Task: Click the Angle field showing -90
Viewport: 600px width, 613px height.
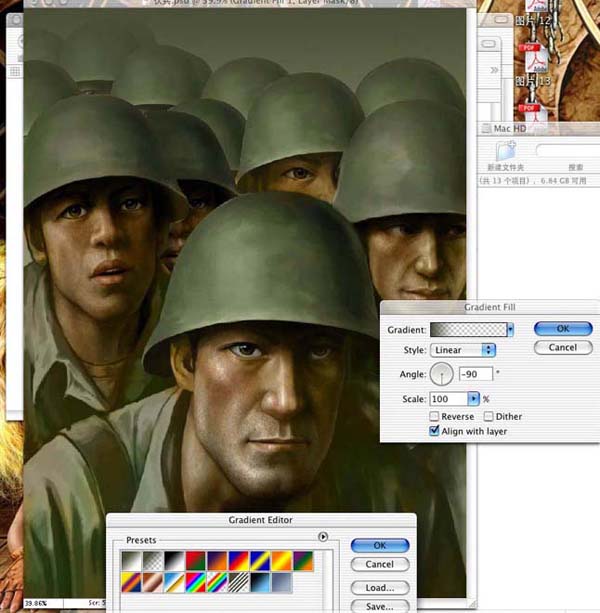Action: click(476, 374)
